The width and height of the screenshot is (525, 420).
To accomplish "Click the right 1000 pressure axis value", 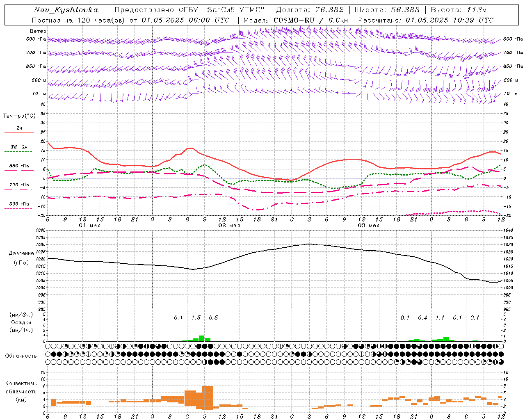I will (x=507, y=288).
